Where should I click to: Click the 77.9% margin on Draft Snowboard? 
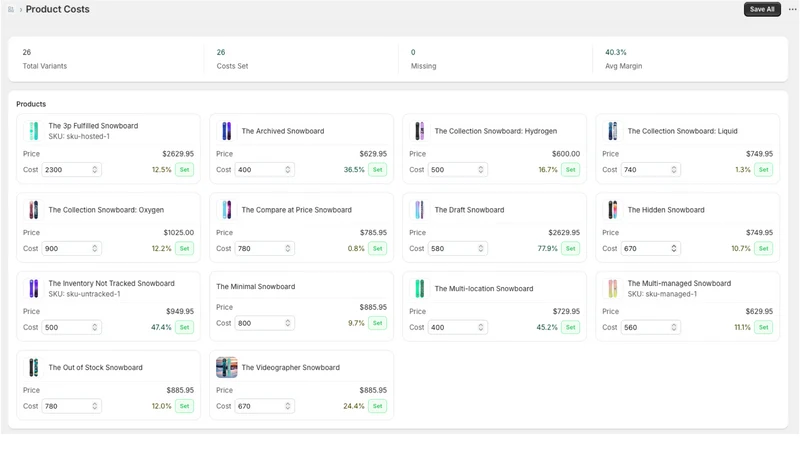pos(547,248)
